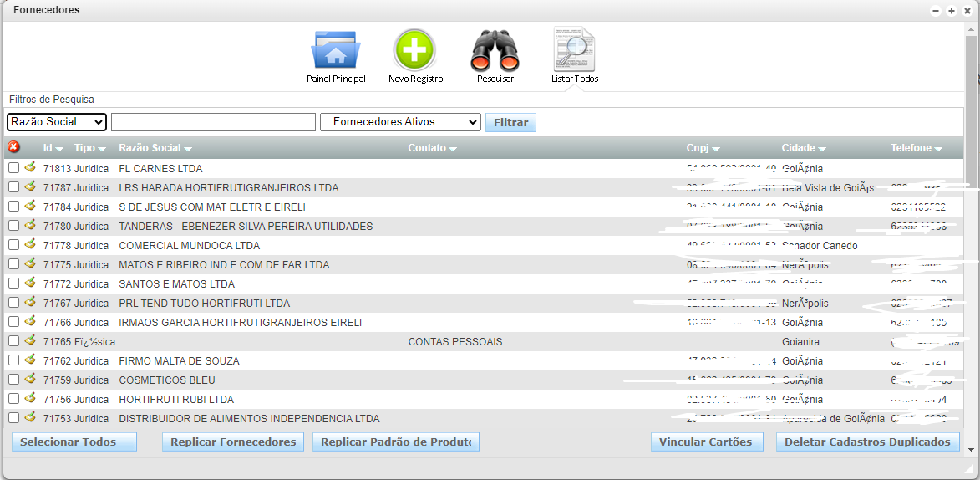Click the green Novo Registro plus icon
Screen dimensions: 980x480
point(414,51)
